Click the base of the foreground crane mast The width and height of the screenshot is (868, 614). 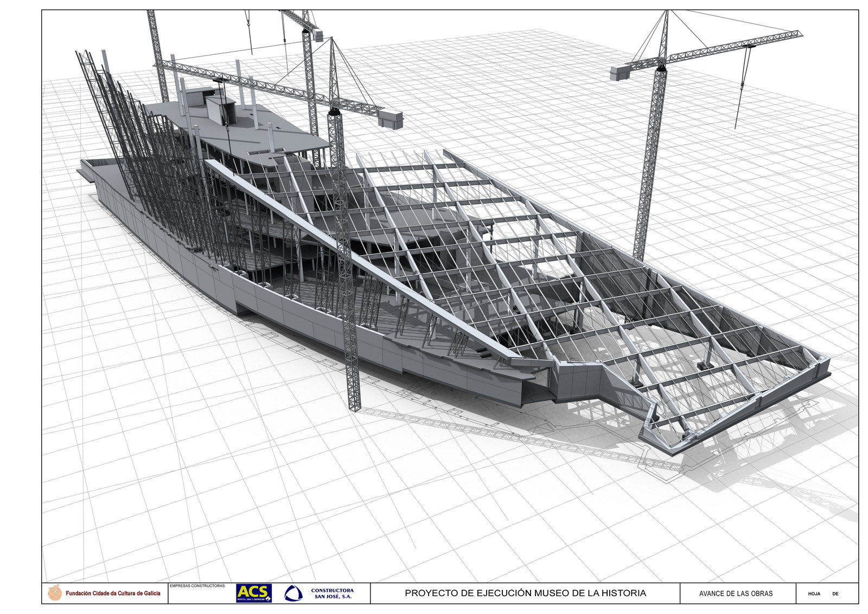(x=354, y=404)
